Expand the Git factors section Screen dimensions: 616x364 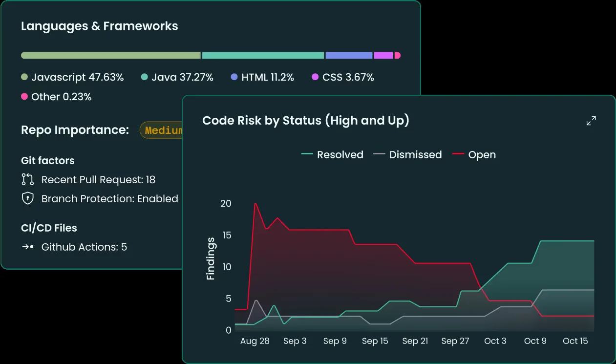point(47,160)
